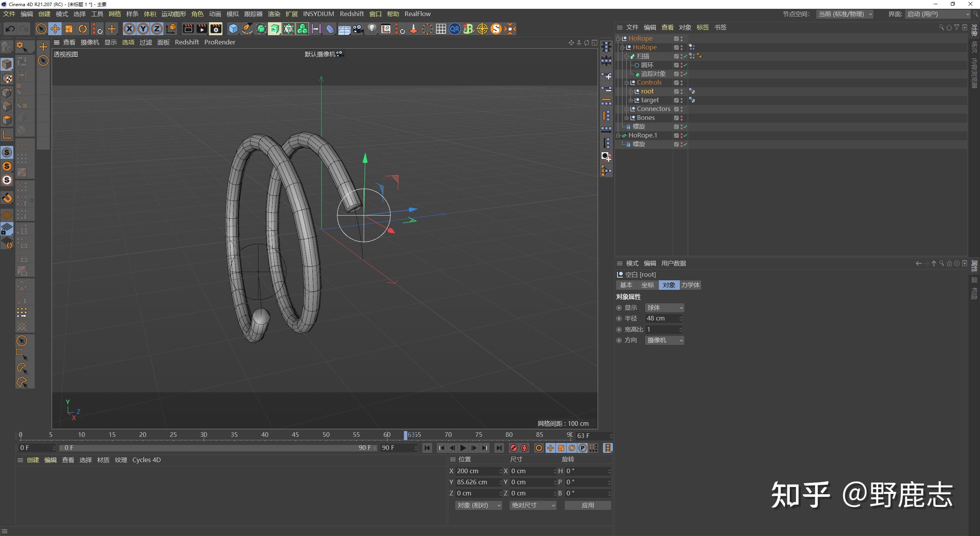Open the 显示 dropdown showing 球体
The width and height of the screenshot is (980, 536).
(x=664, y=308)
